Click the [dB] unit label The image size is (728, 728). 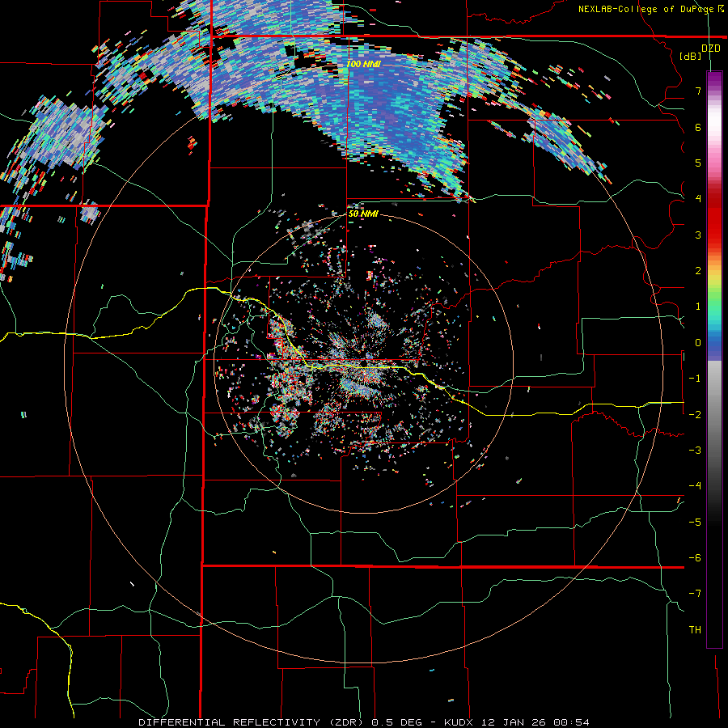pos(691,56)
